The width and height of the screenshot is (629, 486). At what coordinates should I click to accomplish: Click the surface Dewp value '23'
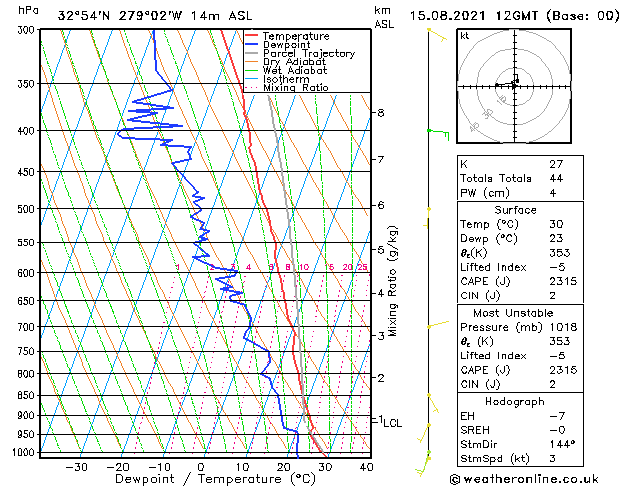pos(557,239)
